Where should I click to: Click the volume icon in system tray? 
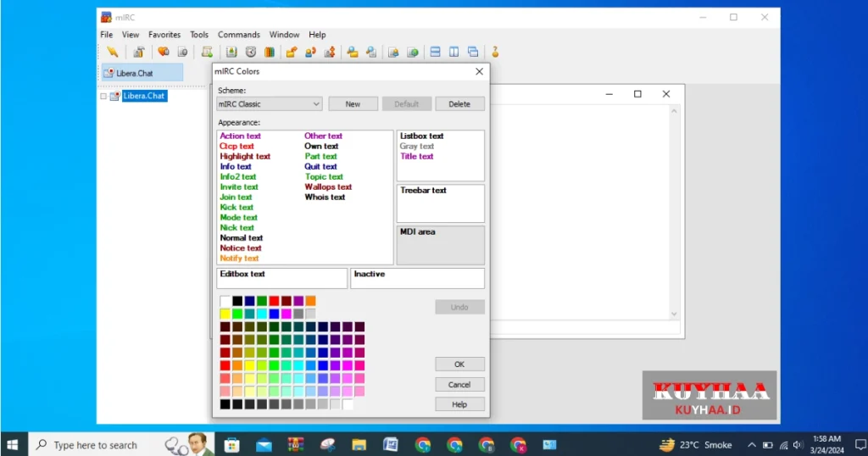(x=798, y=445)
